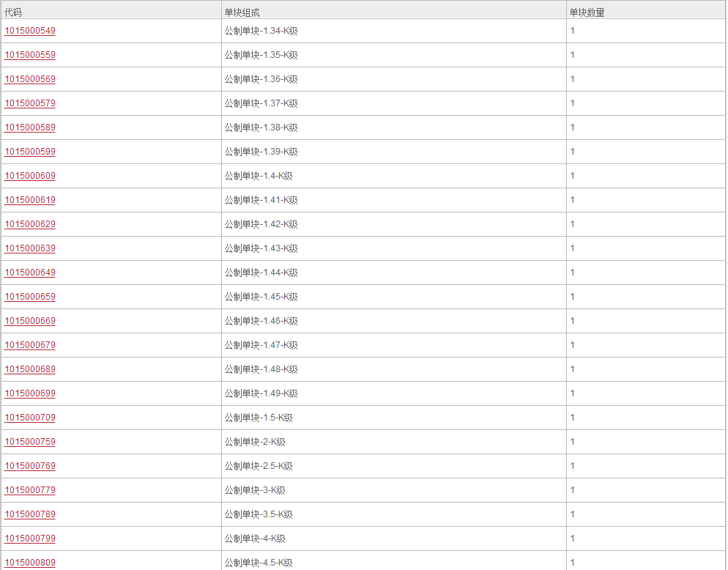Open code link 1015000649
This screenshot has width=728, height=570.
click(x=30, y=273)
